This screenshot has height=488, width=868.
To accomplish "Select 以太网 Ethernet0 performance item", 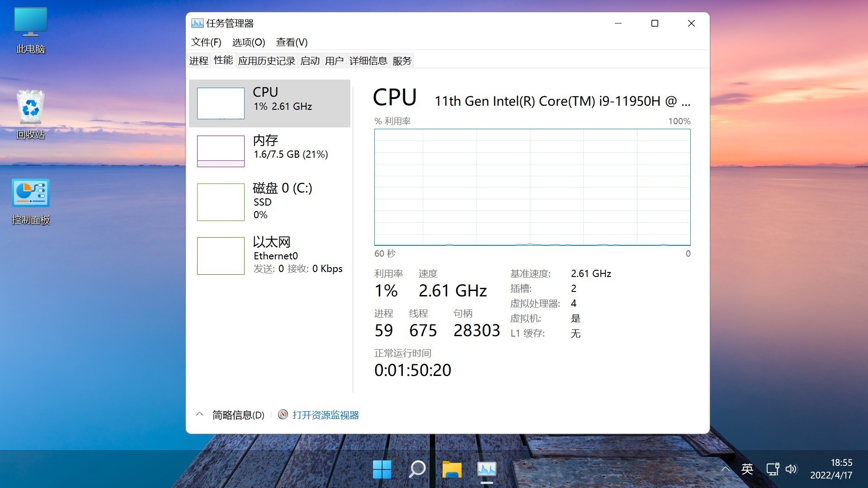I will pyautogui.click(x=269, y=255).
